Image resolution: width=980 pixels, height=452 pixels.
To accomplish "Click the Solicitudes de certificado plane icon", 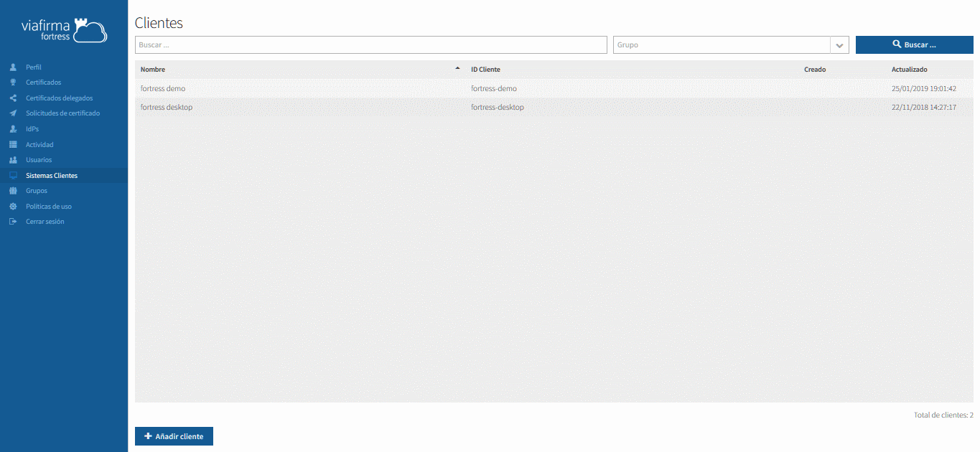I will (13, 113).
